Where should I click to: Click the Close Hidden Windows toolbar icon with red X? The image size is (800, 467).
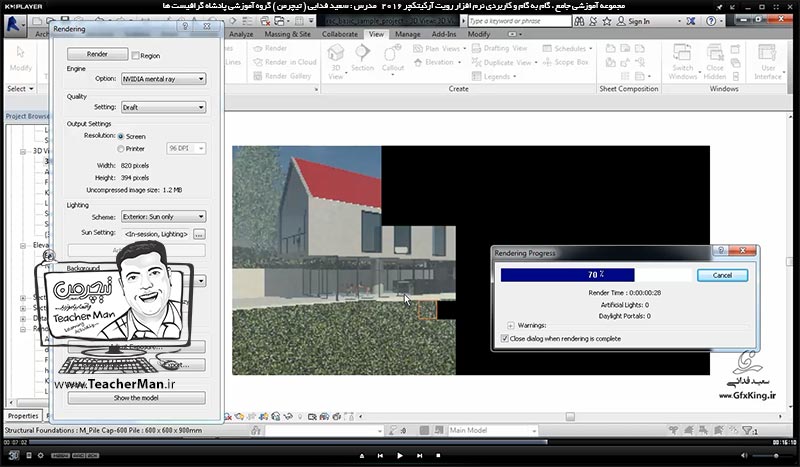[x=265, y=21]
